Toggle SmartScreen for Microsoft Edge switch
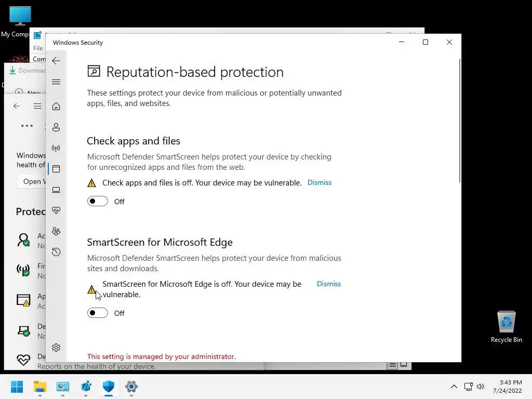 click(98, 313)
